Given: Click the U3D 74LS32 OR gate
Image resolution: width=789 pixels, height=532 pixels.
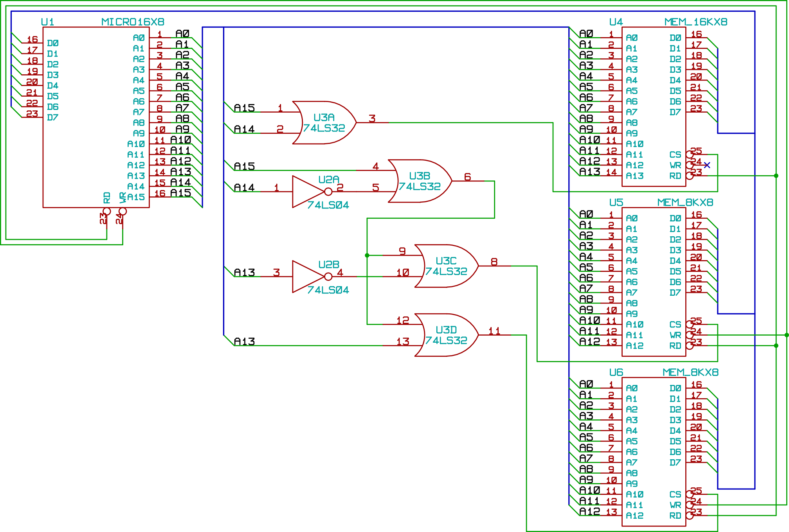Looking at the screenshot, I should click(446, 335).
